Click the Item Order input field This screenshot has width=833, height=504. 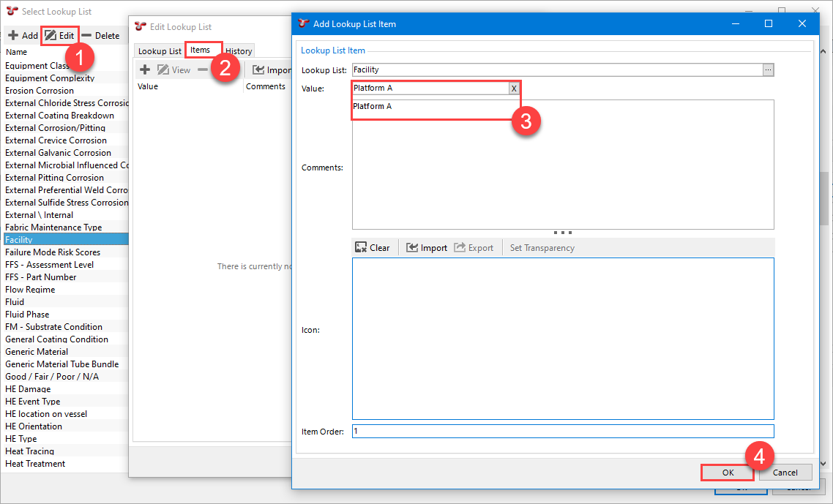coord(563,432)
